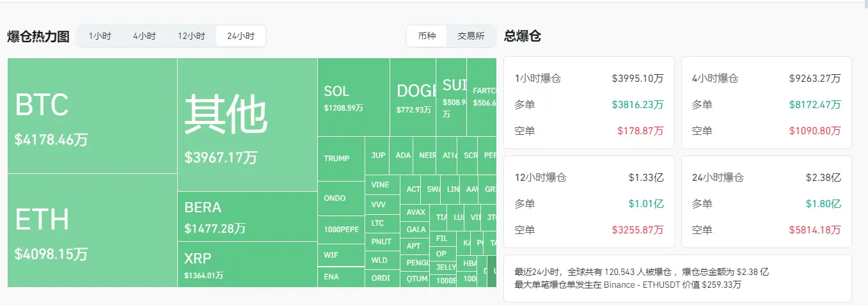Switch heatmap view to 币种
The width and height of the screenshot is (868, 305).
pos(427,36)
